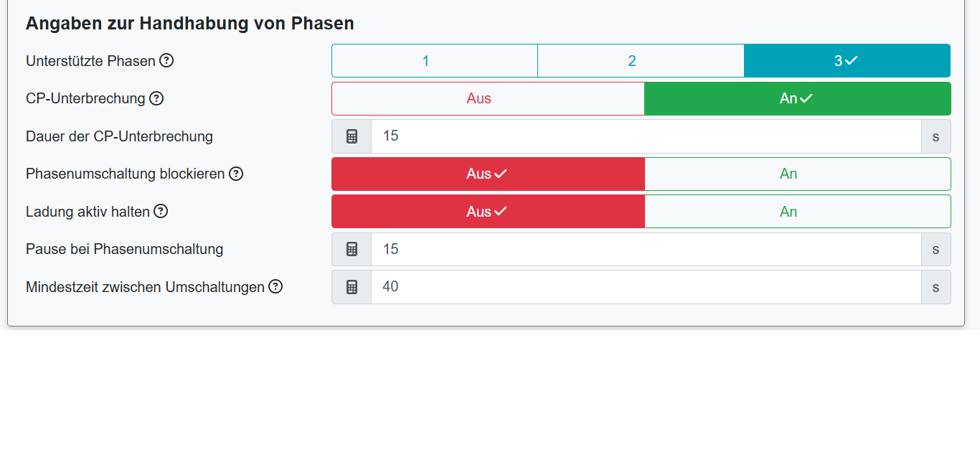Show help for Ladung aktiv halten
980x465 pixels.
[x=161, y=212]
